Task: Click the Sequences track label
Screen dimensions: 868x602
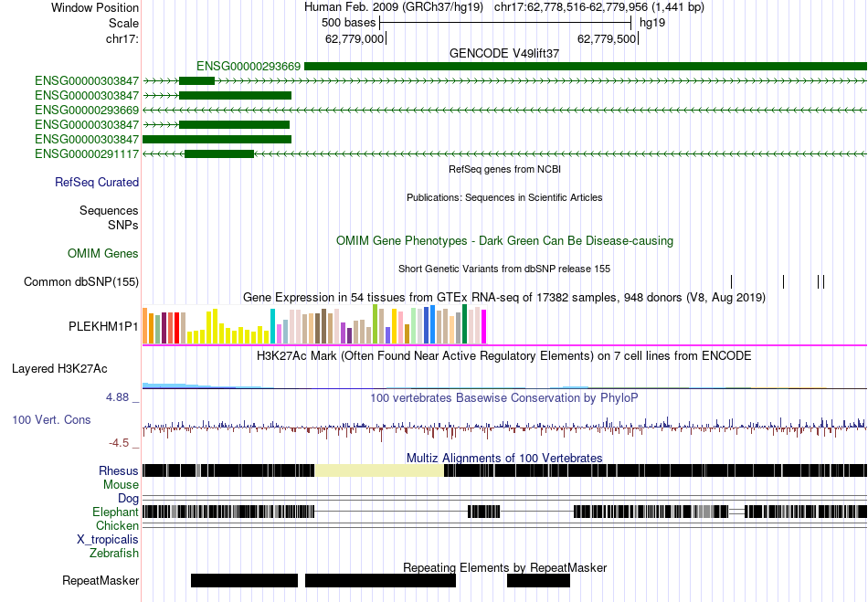Action: [109, 210]
